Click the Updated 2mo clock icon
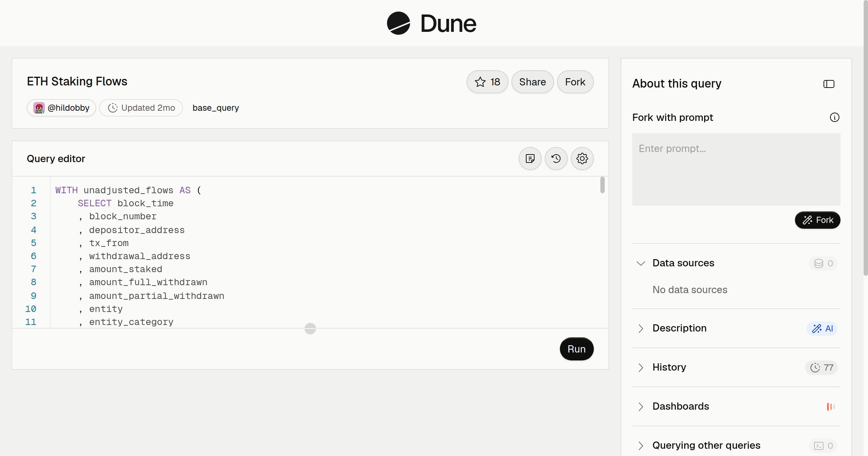 tap(113, 108)
